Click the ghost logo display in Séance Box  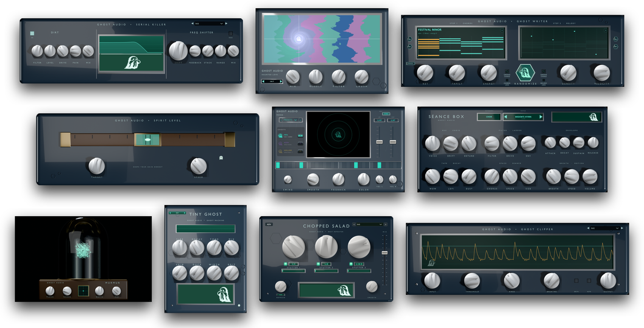tap(577, 117)
